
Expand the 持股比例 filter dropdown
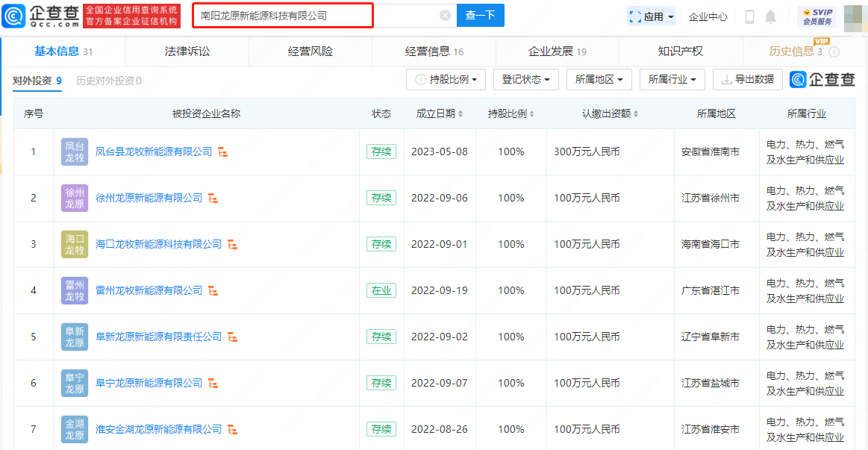coord(446,80)
